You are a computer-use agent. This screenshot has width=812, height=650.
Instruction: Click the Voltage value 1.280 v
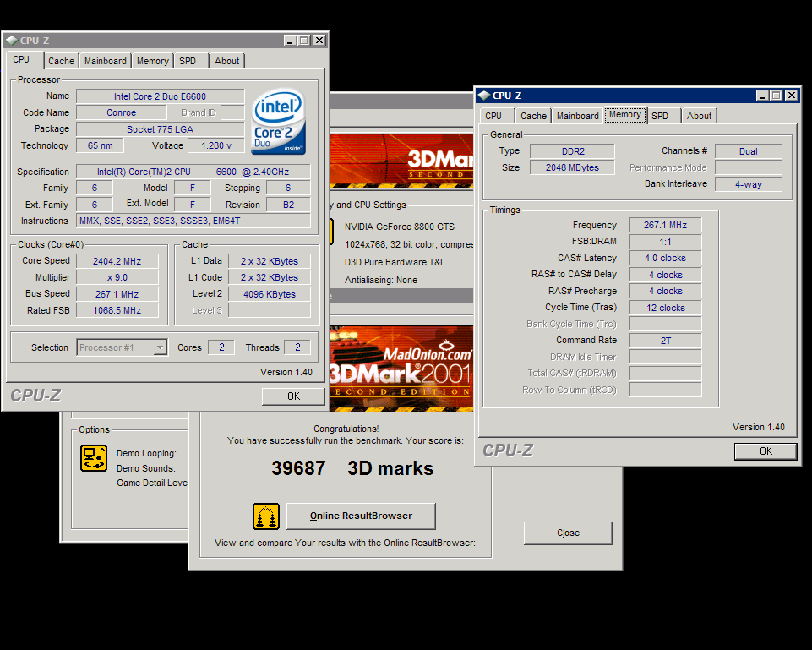click(x=216, y=145)
